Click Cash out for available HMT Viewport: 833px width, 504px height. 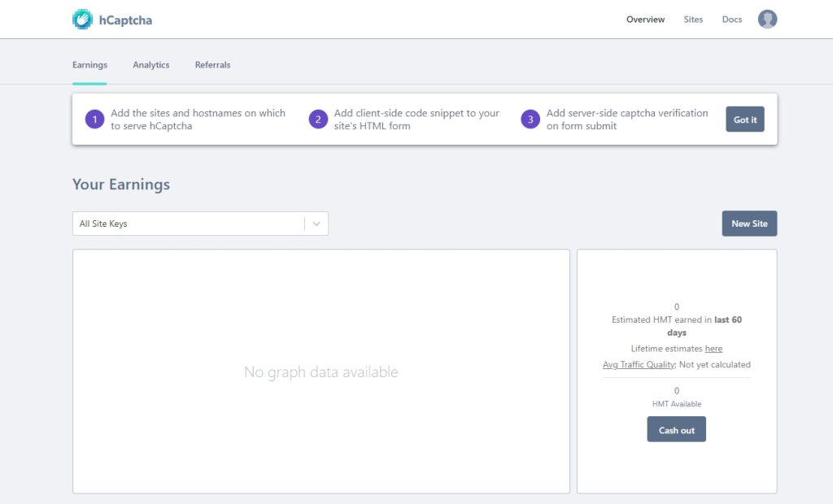click(x=676, y=429)
